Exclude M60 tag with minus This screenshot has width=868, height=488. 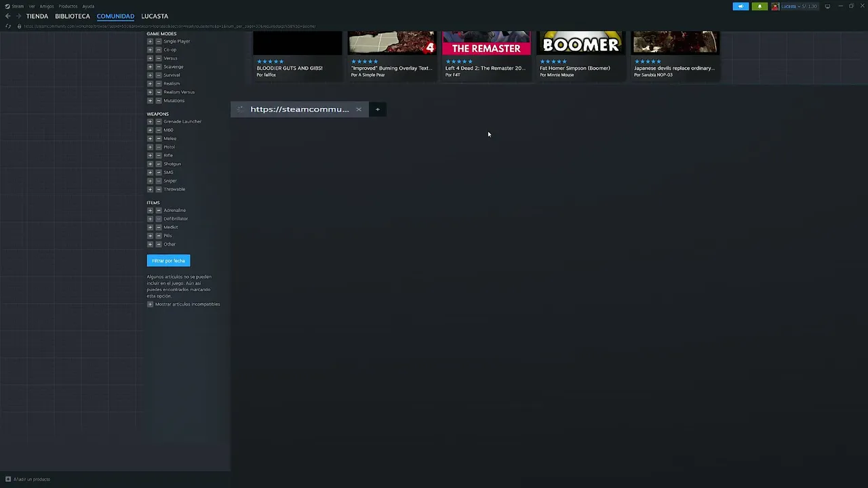159,130
